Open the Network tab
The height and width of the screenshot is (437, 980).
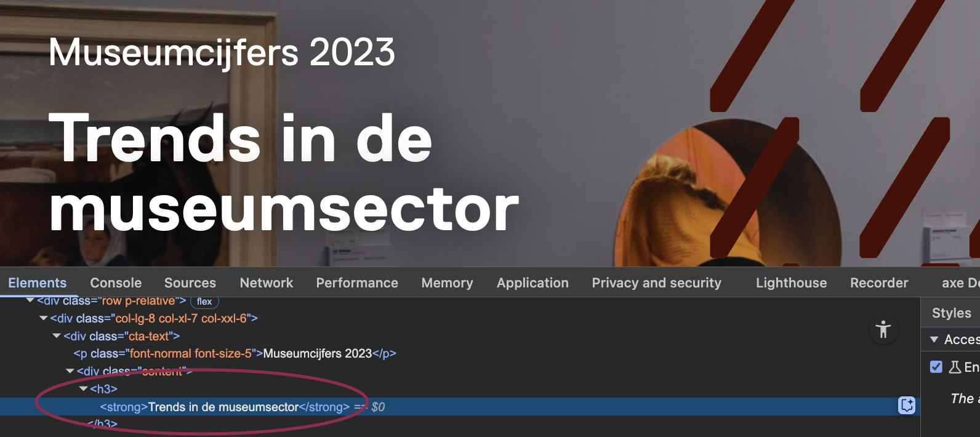click(267, 283)
